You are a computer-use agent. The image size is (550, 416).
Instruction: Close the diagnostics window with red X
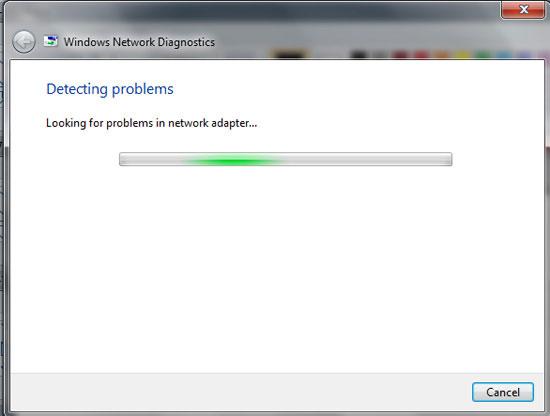(x=523, y=9)
